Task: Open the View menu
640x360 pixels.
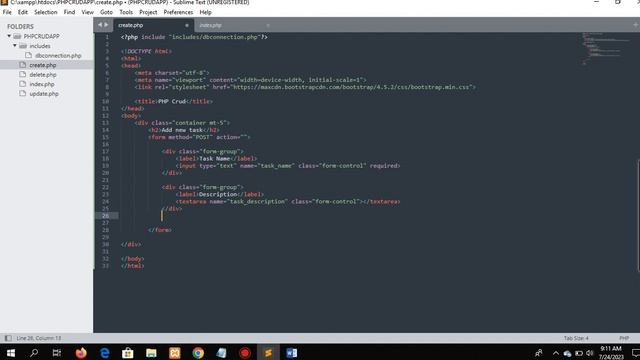Action: coord(87,12)
